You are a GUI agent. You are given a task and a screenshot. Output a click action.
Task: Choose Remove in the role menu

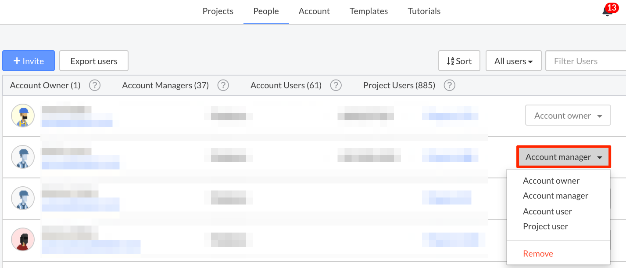pyautogui.click(x=538, y=254)
